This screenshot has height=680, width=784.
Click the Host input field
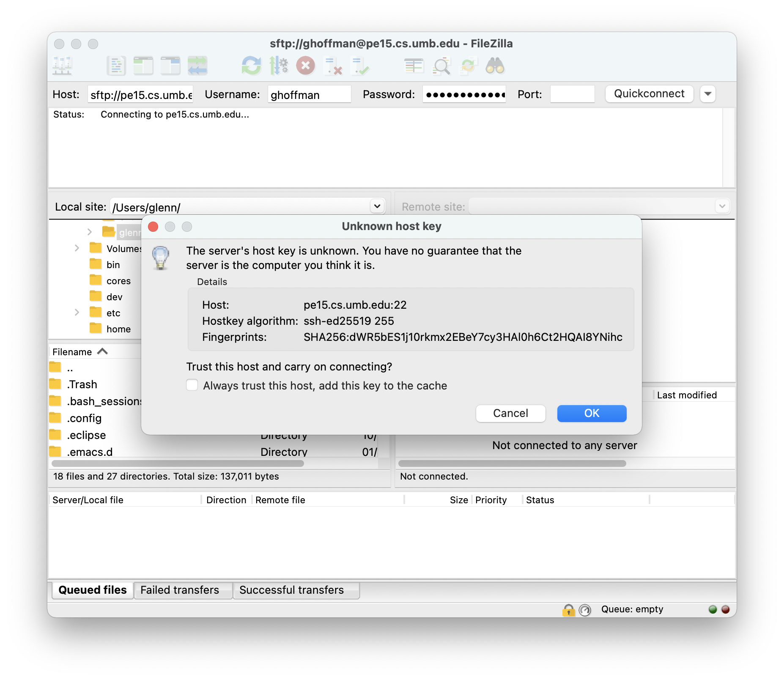(141, 94)
